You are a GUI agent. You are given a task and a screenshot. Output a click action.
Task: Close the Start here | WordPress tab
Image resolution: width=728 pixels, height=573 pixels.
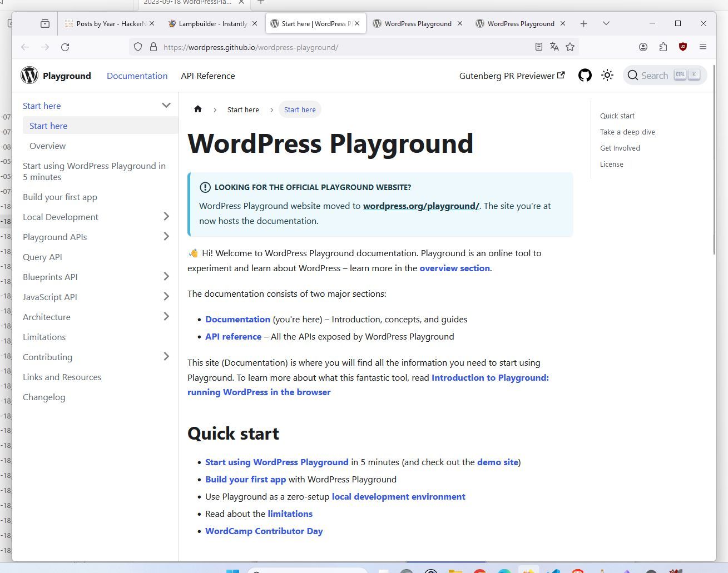point(357,23)
